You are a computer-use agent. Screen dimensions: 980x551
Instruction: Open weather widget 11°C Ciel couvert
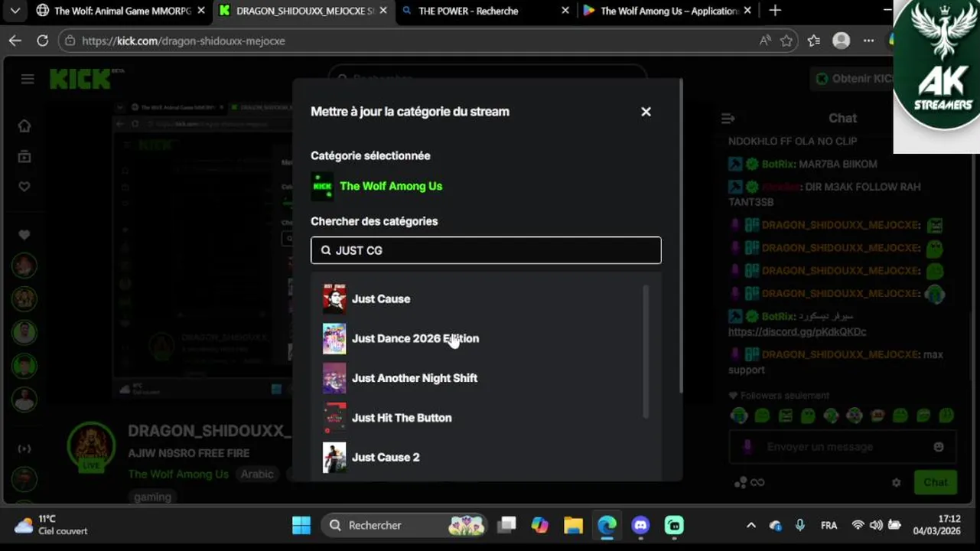[x=52, y=525]
